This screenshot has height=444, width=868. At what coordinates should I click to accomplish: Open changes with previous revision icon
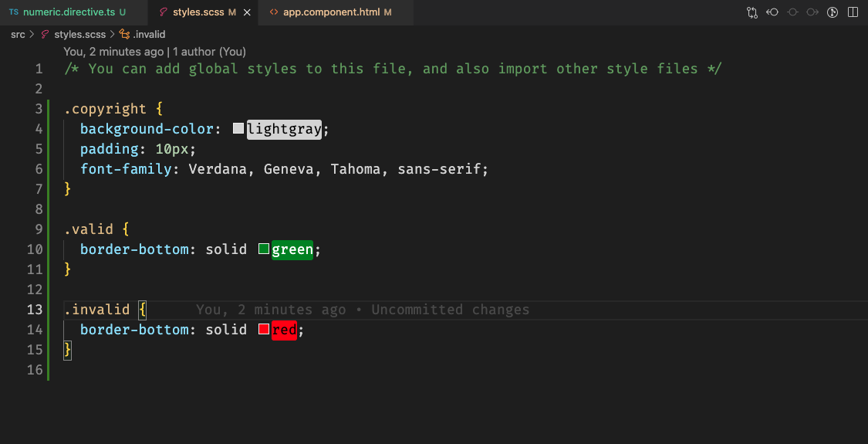point(772,12)
